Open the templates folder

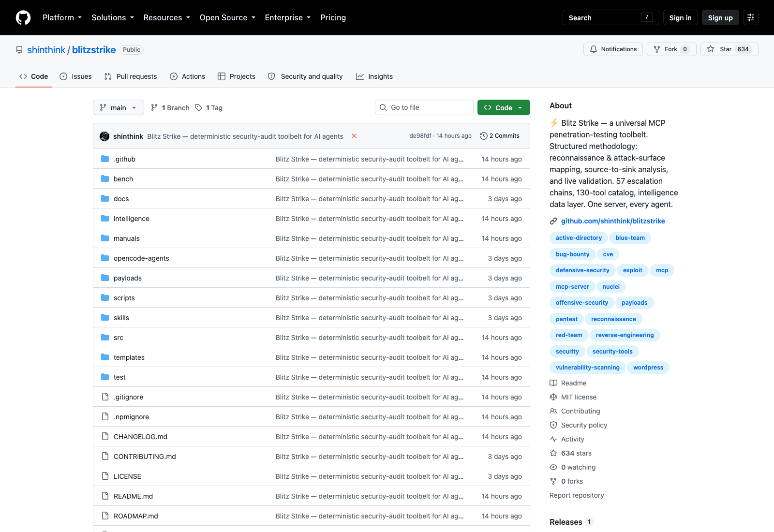pyautogui.click(x=129, y=357)
